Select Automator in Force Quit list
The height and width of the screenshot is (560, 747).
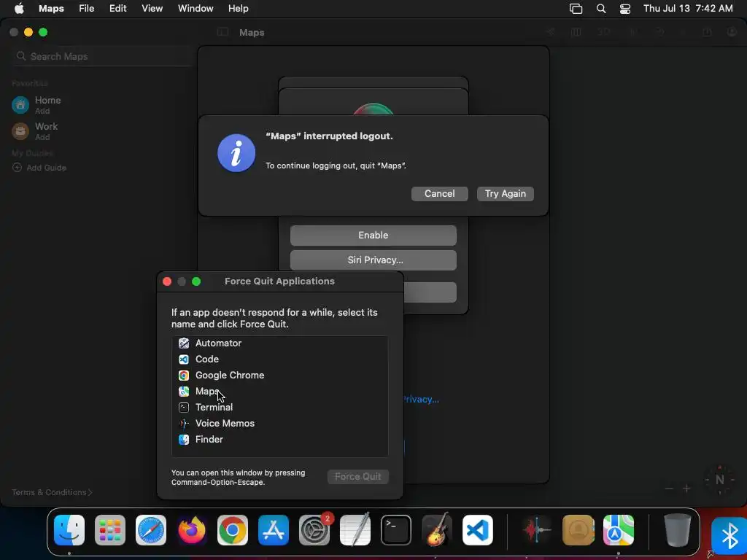pos(279,343)
